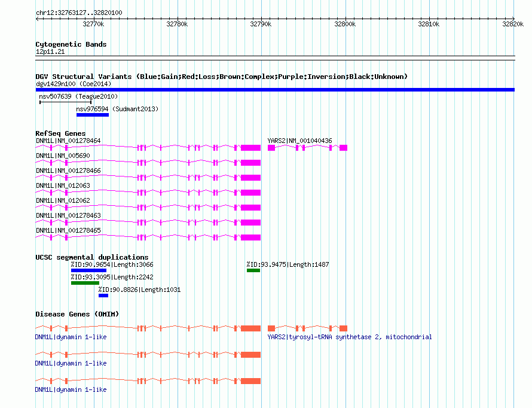Click the Cytogenetic Bands track title
Image resolution: width=532 pixels, height=408 pixels.
(71, 44)
